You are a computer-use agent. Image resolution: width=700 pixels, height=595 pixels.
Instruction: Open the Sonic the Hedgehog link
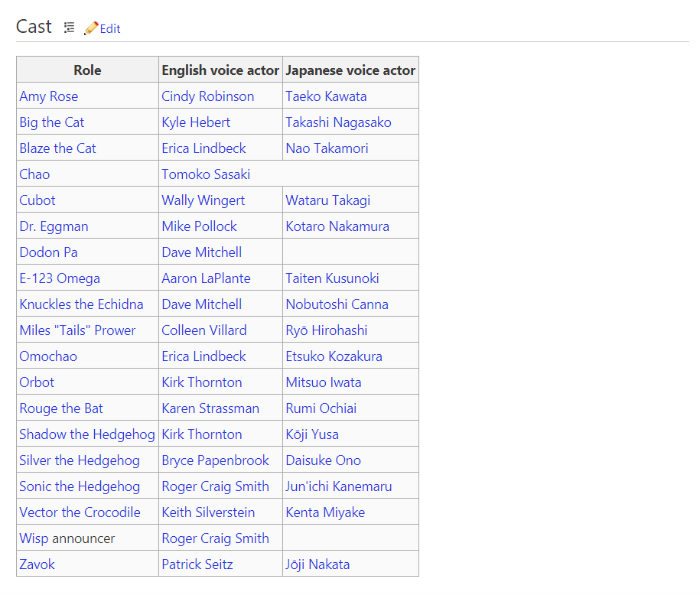pyautogui.click(x=80, y=486)
